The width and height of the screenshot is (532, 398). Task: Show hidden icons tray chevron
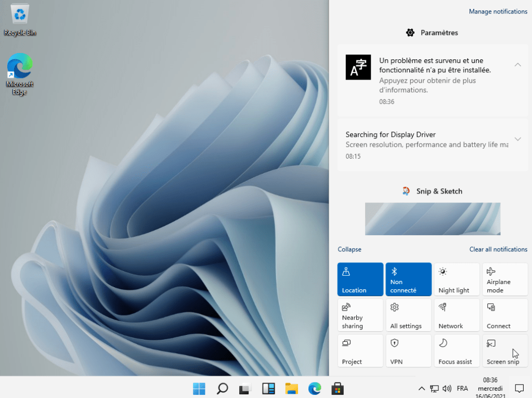(422, 389)
